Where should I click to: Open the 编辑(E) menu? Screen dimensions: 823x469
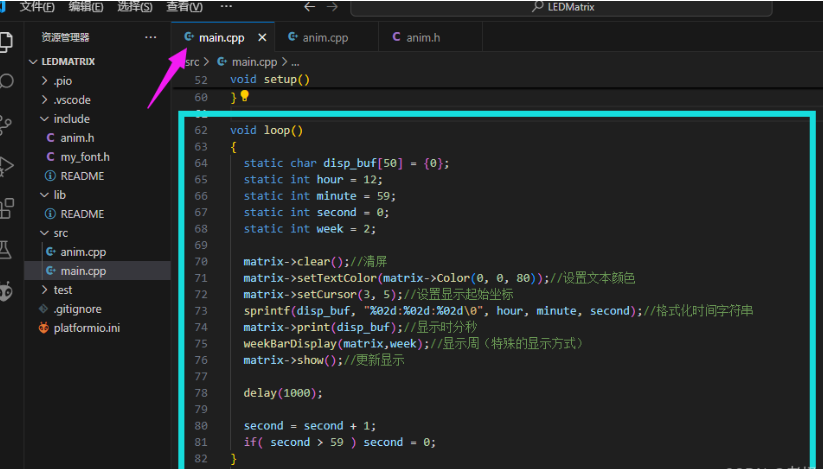pyautogui.click(x=86, y=7)
